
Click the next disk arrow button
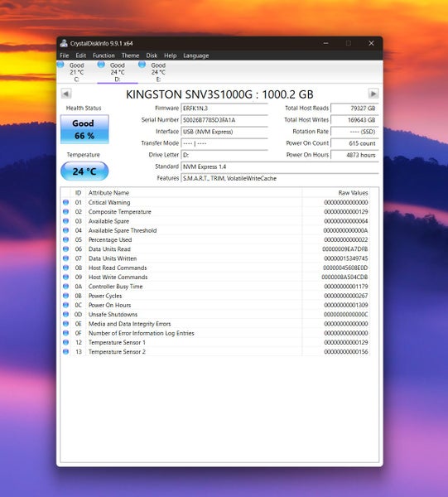pyautogui.click(x=373, y=94)
